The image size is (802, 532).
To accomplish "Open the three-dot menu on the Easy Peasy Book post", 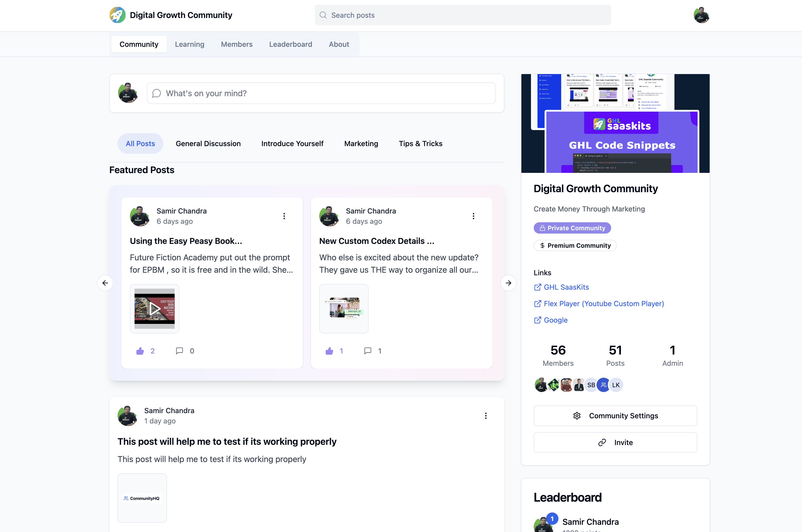I will click(284, 216).
